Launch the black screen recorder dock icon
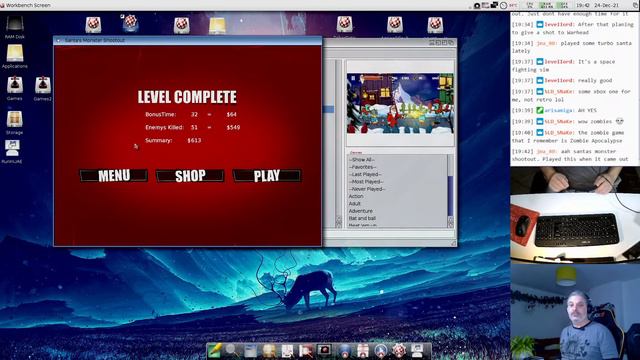 point(324,351)
